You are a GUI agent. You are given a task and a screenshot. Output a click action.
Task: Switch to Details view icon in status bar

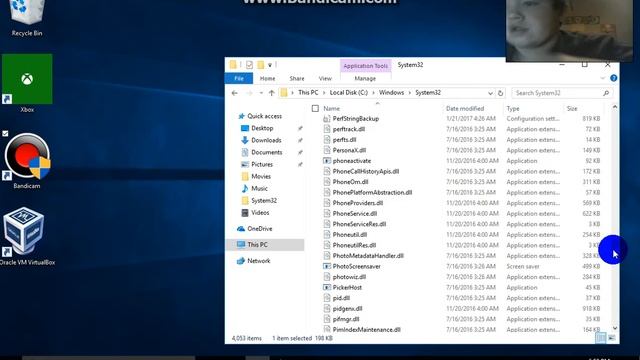pos(601,338)
